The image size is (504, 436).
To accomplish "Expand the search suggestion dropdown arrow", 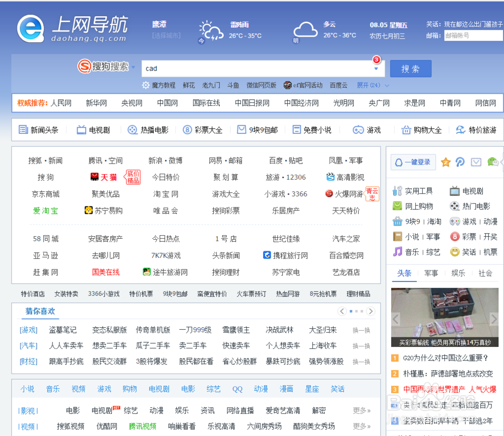I will click(x=376, y=68).
